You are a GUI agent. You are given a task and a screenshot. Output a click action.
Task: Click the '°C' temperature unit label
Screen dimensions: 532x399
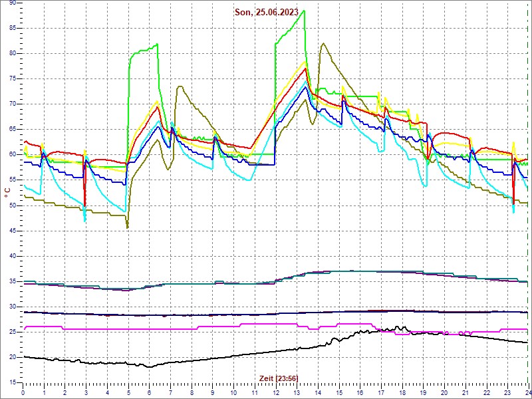[7, 194]
